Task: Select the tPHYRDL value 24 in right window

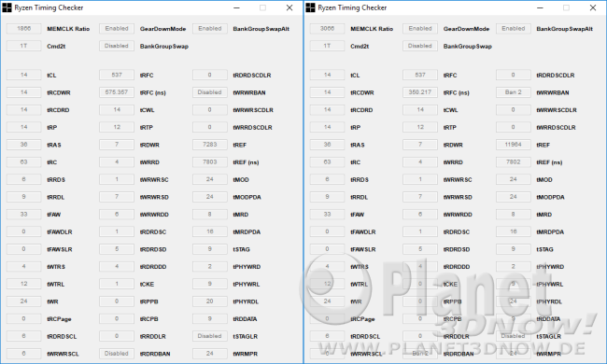Action: coord(514,301)
